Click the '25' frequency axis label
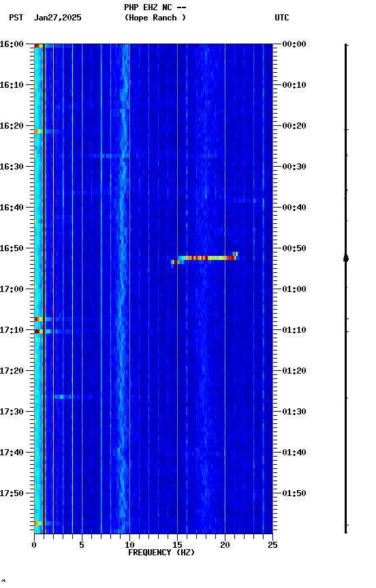The width and height of the screenshot is (376, 588). tap(272, 545)
